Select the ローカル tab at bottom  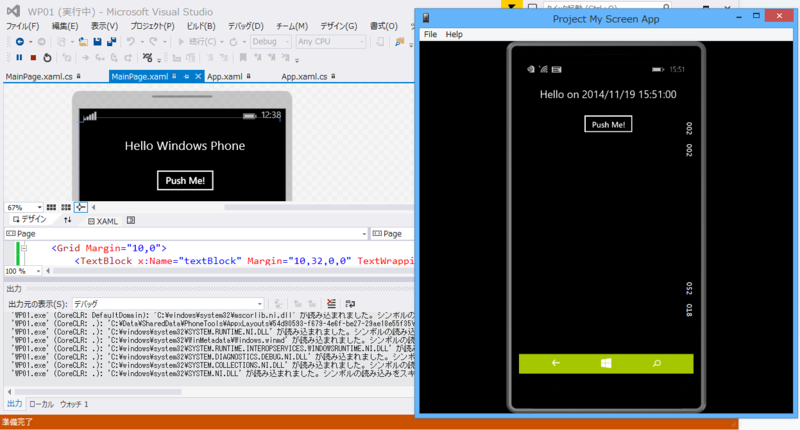(41, 404)
